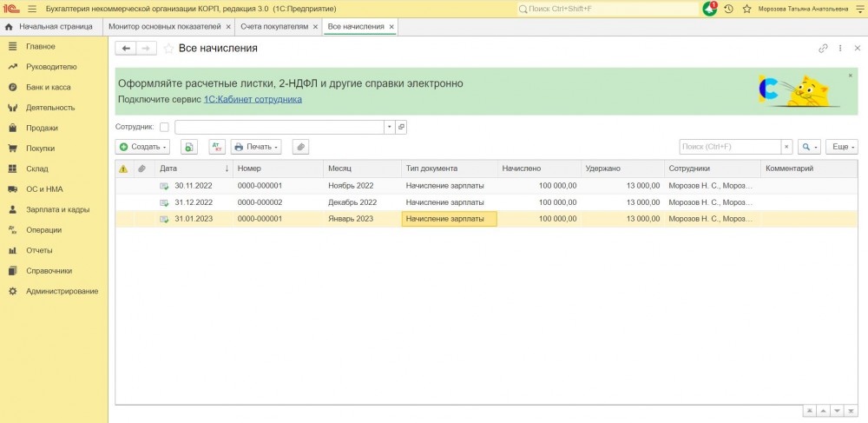This screenshot has height=423, width=868.
Task: Open the Печать dropdown menu
Action: [x=255, y=147]
